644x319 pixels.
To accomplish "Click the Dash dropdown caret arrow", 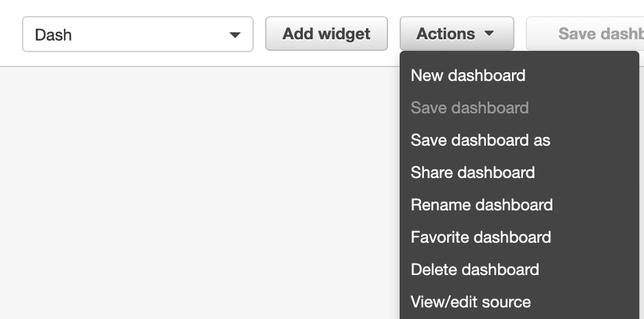I will (x=235, y=34).
